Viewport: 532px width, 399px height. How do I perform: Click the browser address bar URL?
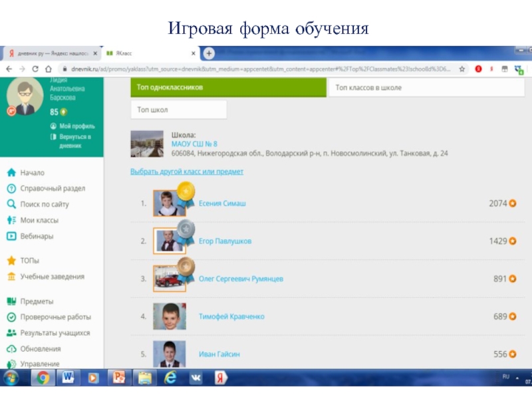[253, 68]
